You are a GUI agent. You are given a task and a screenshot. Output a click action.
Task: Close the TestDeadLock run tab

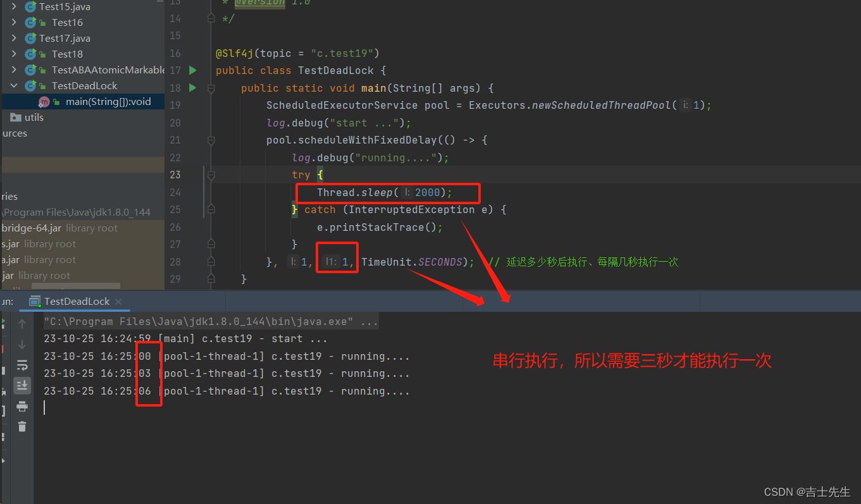118,302
